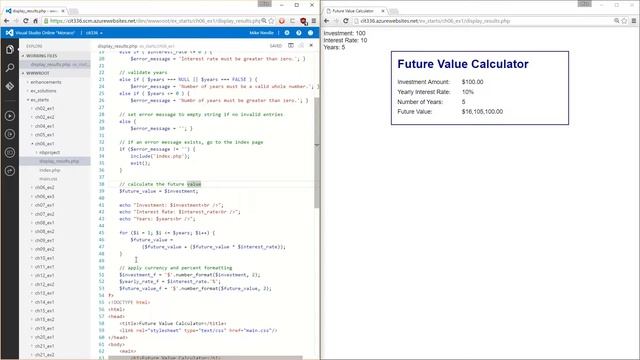Open index.php in the ch06_ex1 folder

(49, 170)
